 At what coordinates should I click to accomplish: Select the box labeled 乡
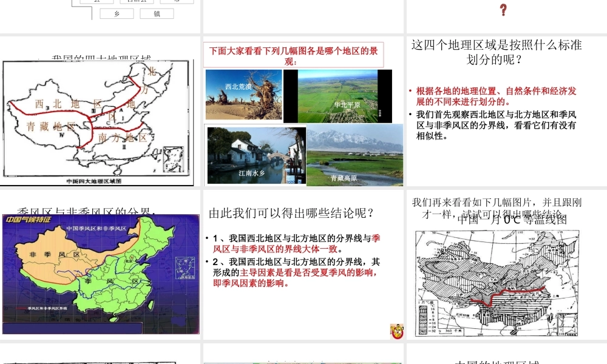tap(117, 14)
